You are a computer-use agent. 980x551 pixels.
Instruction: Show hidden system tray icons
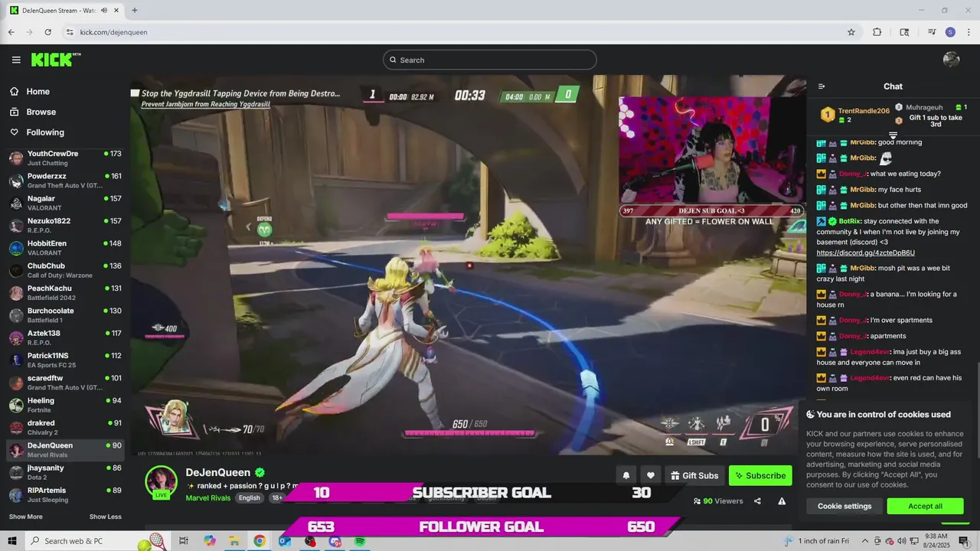coord(864,541)
